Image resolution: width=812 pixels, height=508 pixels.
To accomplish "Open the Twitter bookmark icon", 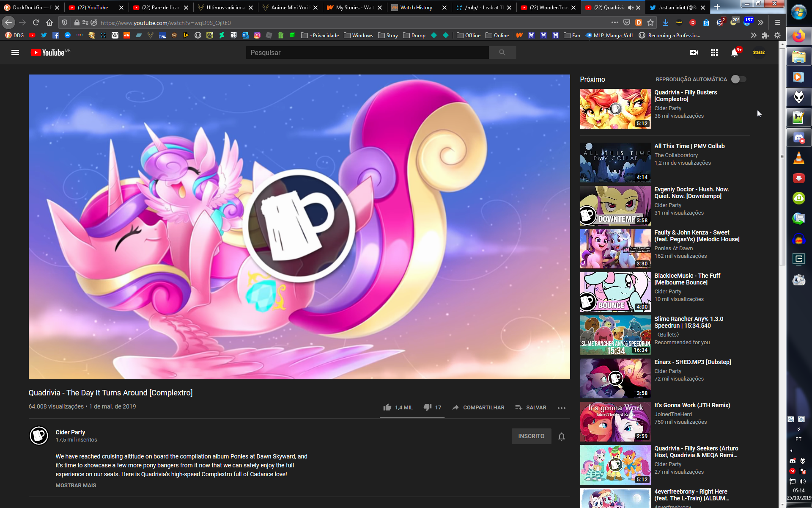I will click(44, 36).
